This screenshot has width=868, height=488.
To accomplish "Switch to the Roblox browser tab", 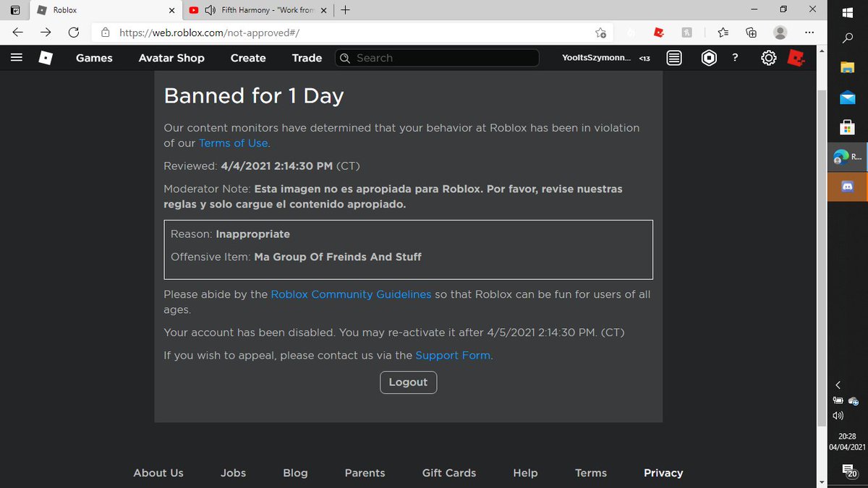I will coord(106,11).
